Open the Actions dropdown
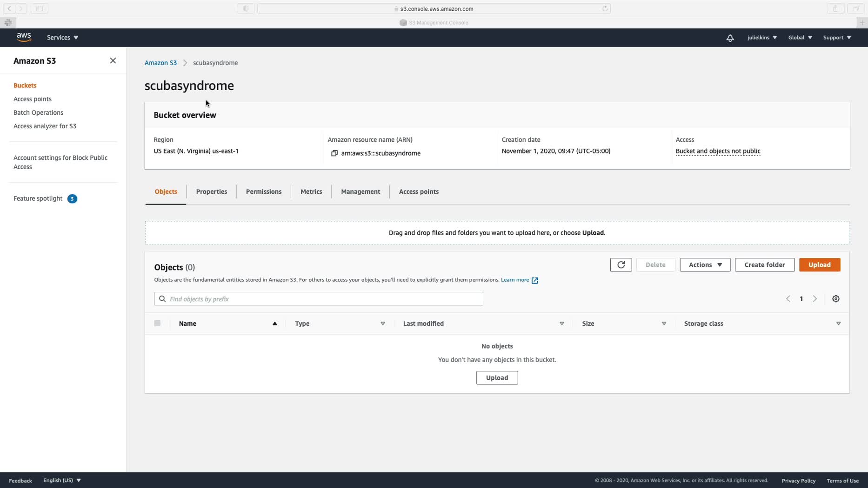Image resolution: width=868 pixels, height=488 pixels. point(705,265)
